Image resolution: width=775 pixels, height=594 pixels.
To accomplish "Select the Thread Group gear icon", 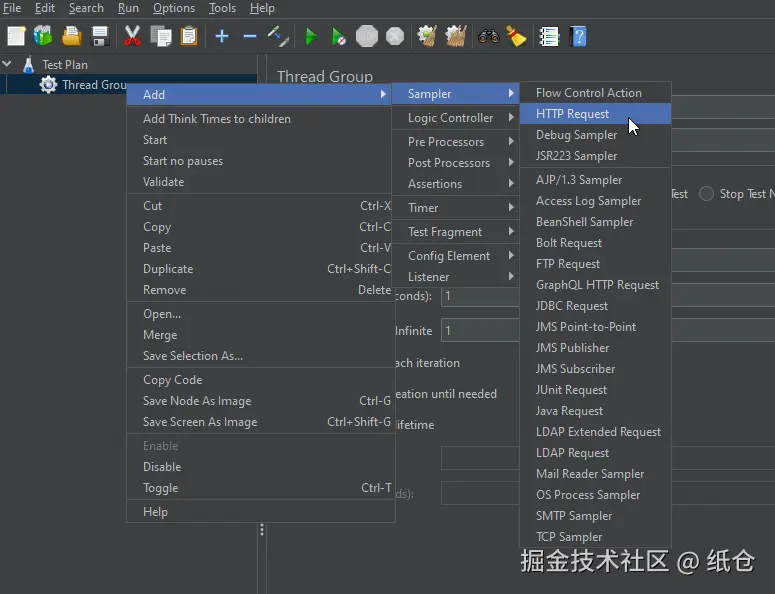I will coord(48,85).
